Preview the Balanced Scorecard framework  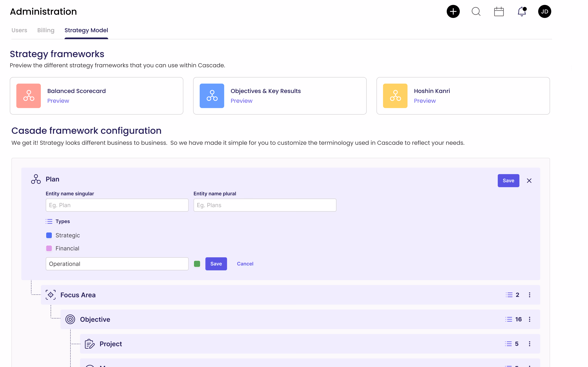(58, 101)
